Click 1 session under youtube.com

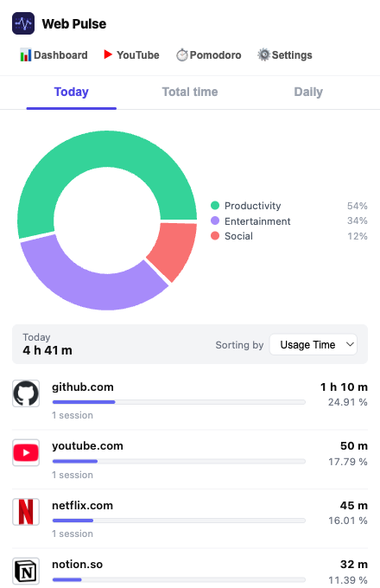(x=73, y=475)
